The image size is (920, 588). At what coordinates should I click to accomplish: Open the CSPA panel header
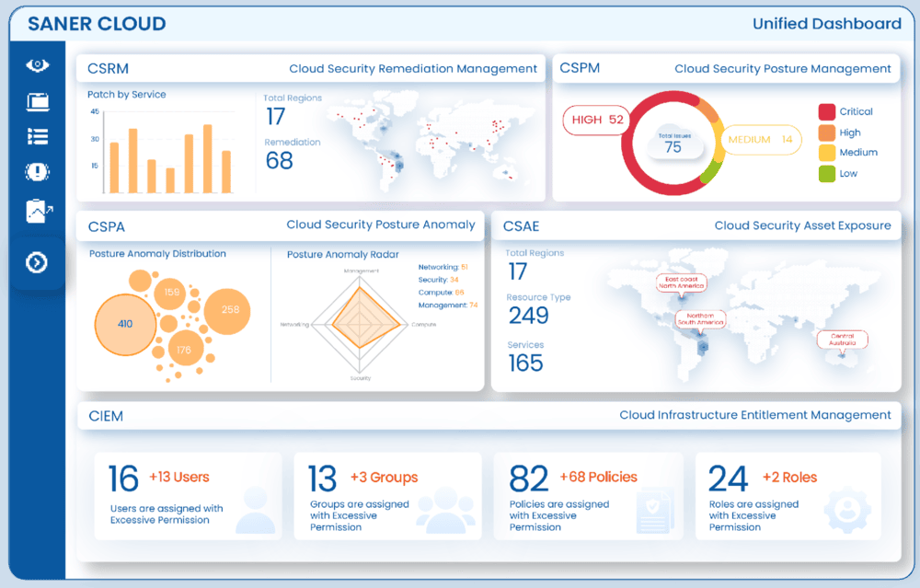281,225
